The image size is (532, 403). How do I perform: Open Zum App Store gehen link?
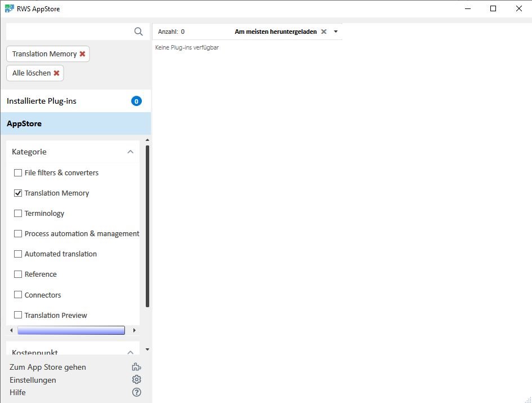(x=48, y=367)
